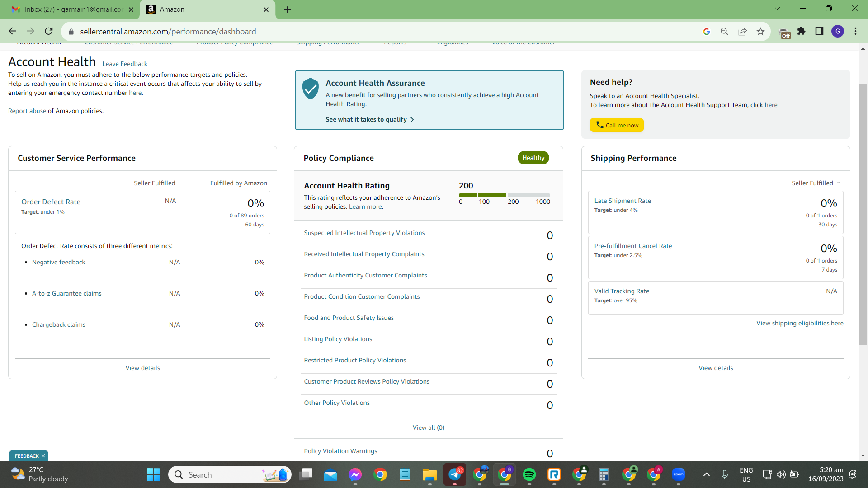
Task: Launch the Mail app from taskbar
Action: 330,474
